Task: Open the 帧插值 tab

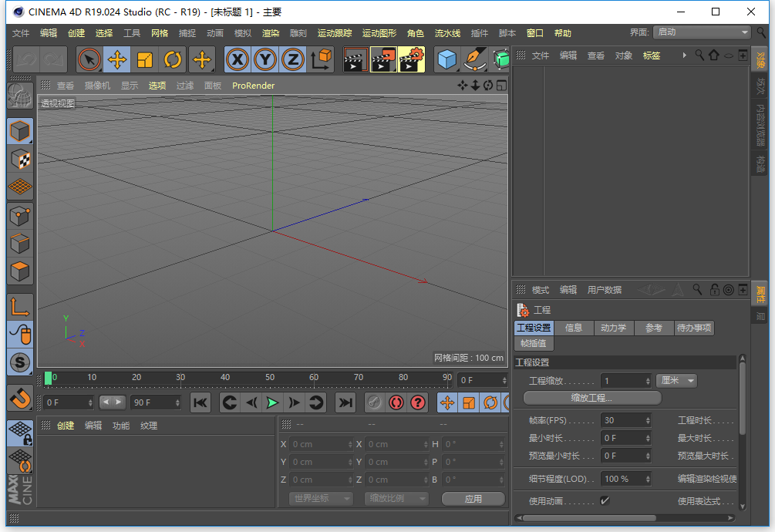Action: (x=534, y=343)
